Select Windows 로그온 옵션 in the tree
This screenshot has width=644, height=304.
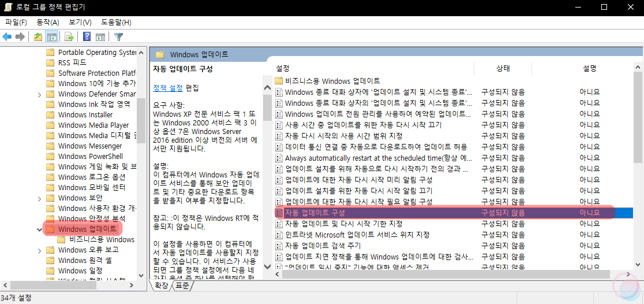pos(92,177)
